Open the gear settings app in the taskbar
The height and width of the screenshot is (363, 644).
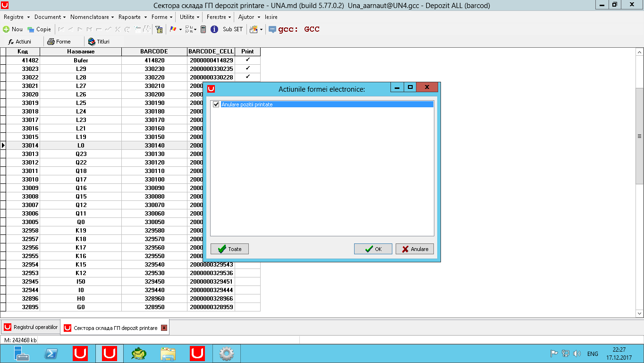click(227, 354)
